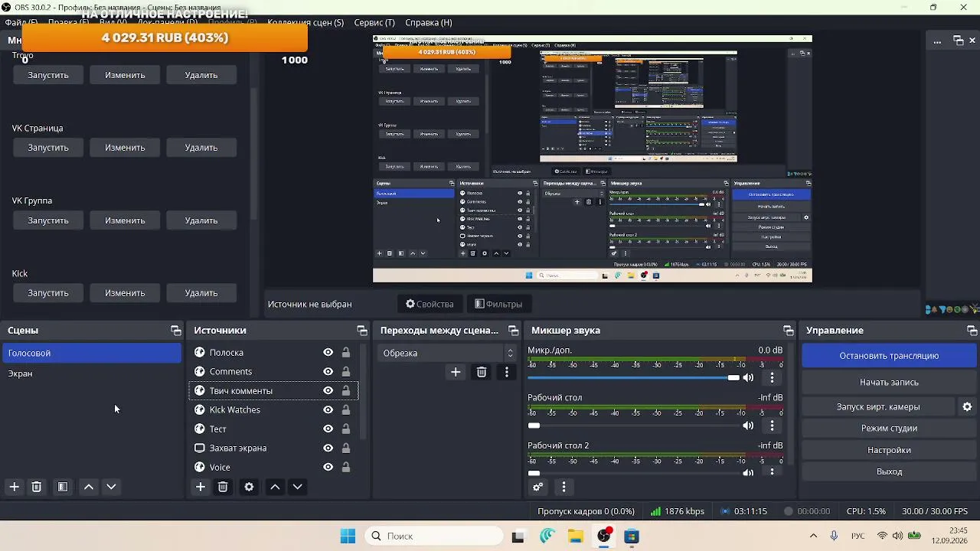980x551 pixels.
Task: Remove selected source with trash icon
Action: [223, 487]
